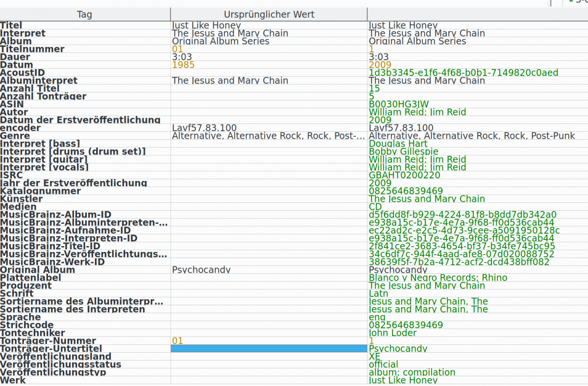Click Plattenlabel value Blanco y Negro Records; Rhino
Screen dimensions: 588x386
pyautogui.click(x=438, y=278)
